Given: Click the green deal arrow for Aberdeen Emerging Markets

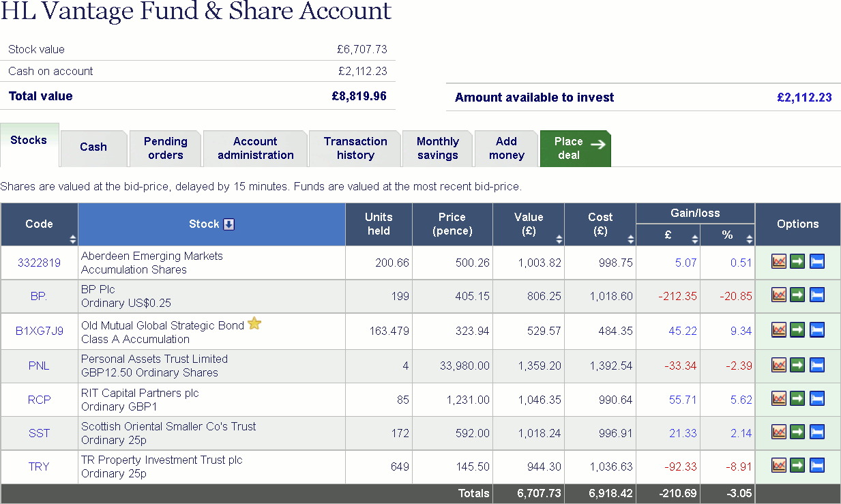Looking at the screenshot, I should coord(797,262).
